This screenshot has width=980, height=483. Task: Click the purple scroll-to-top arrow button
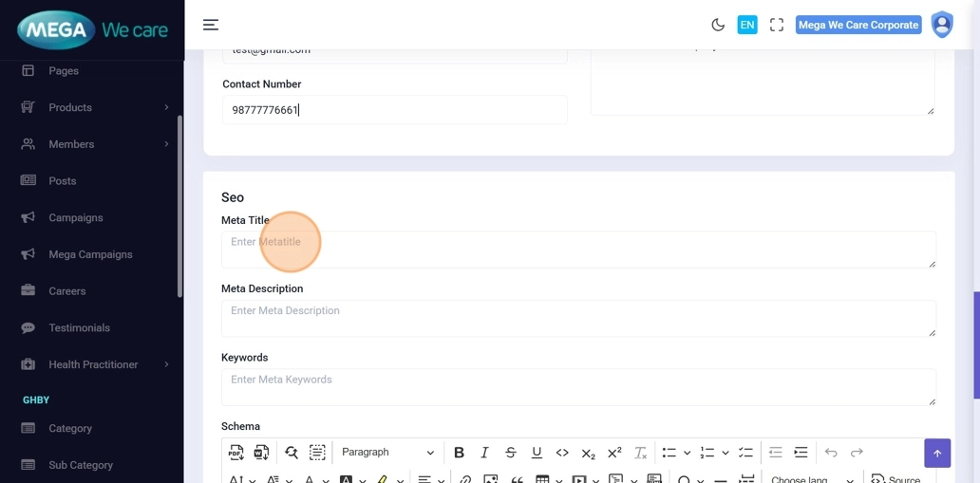coord(936,453)
